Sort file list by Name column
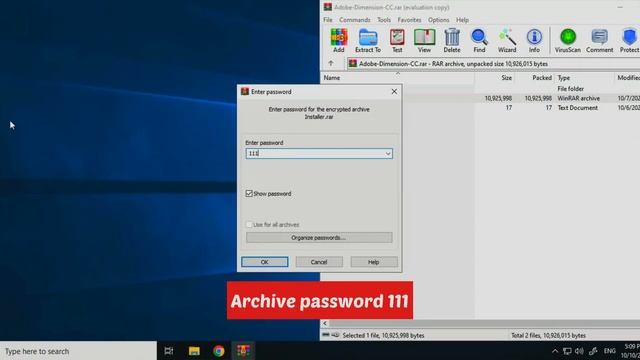The image size is (640, 360). click(x=398, y=78)
